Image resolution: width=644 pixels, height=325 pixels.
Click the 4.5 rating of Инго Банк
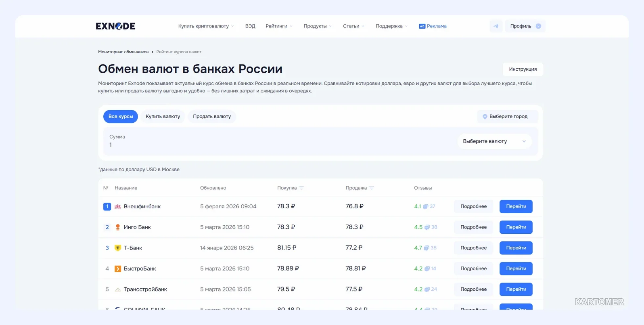coord(418,227)
